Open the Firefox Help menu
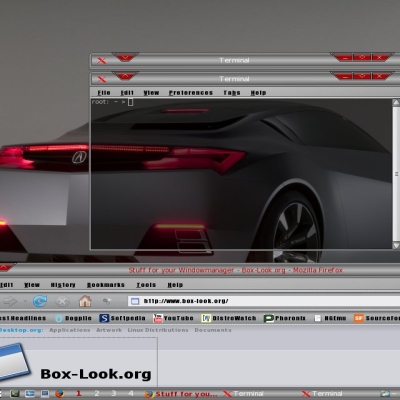Screen dimensions: 400x400 175,285
